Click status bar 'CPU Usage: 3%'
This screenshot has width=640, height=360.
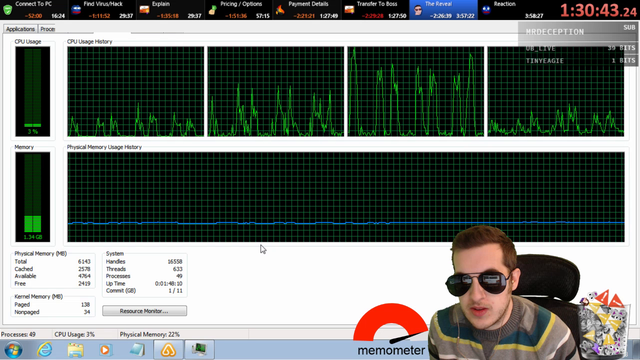75,334
